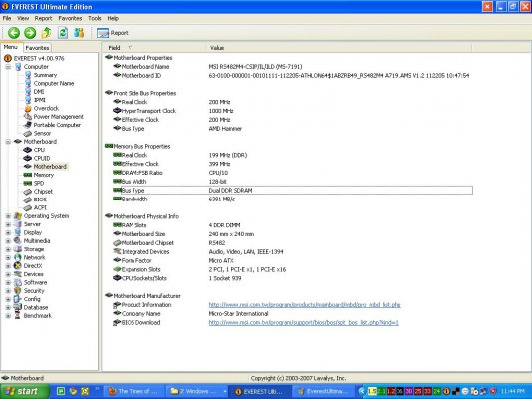Go back with the green left arrow
The height and width of the screenshot is (399, 532).
click(14, 33)
